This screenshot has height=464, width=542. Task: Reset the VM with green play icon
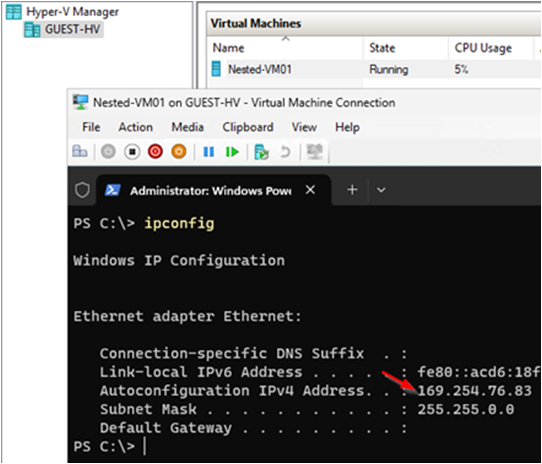(232, 151)
